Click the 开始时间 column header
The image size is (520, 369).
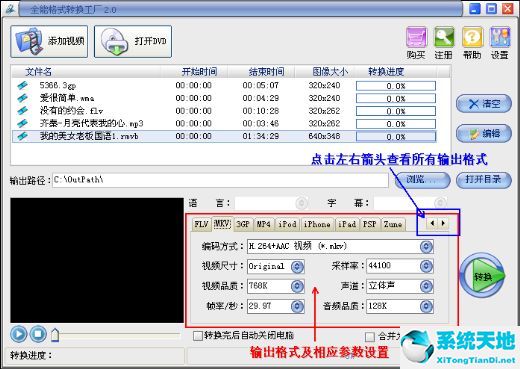point(195,72)
